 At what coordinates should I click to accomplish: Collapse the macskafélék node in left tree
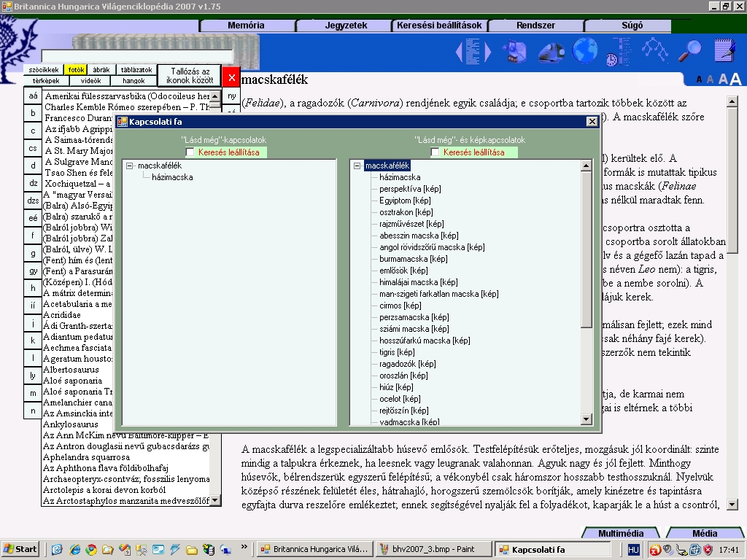click(x=130, y=166)
